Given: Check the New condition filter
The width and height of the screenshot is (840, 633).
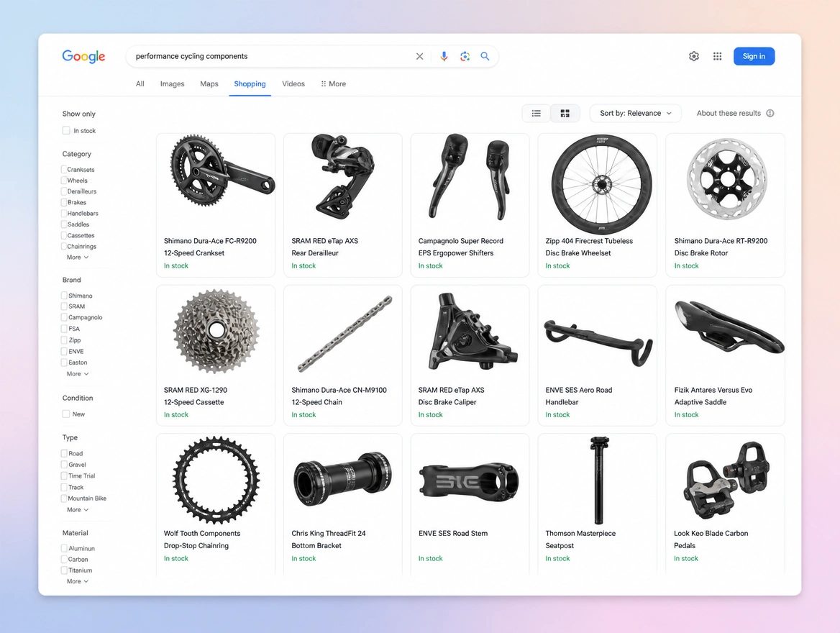Looking at the screenshot, I should click(x=66, y=414).
